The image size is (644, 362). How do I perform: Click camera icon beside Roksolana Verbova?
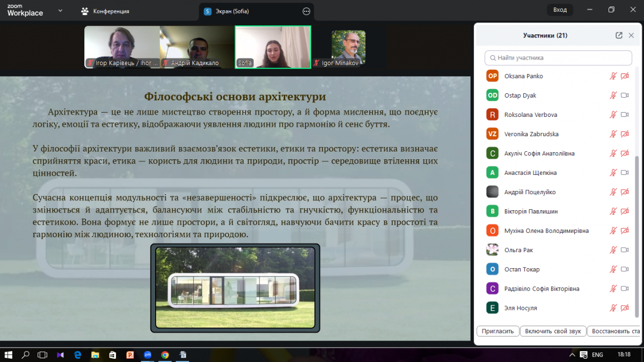(625, 115)
